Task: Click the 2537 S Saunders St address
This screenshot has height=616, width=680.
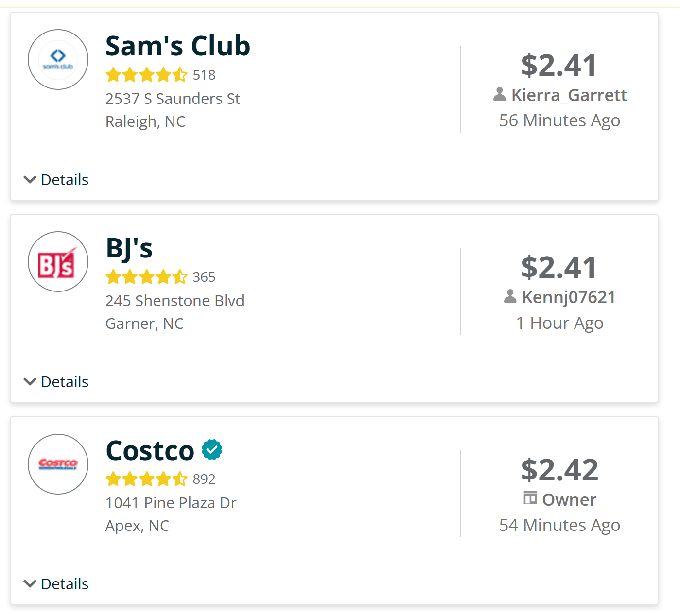Action: (x=173, y=99)
